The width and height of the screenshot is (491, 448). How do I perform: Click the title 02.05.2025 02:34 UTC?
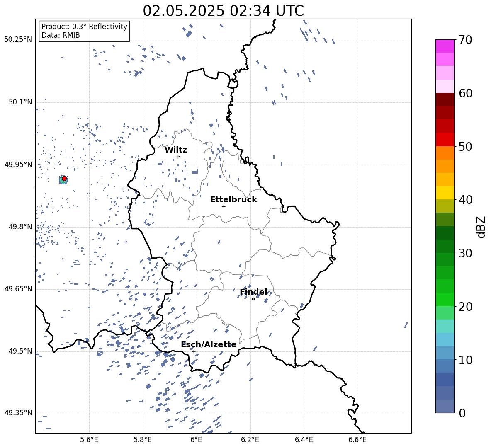click(x=223, y=11)
